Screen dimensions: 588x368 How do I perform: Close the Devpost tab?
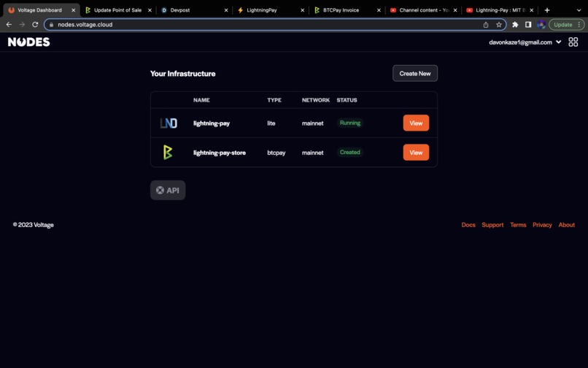[226, 10]
